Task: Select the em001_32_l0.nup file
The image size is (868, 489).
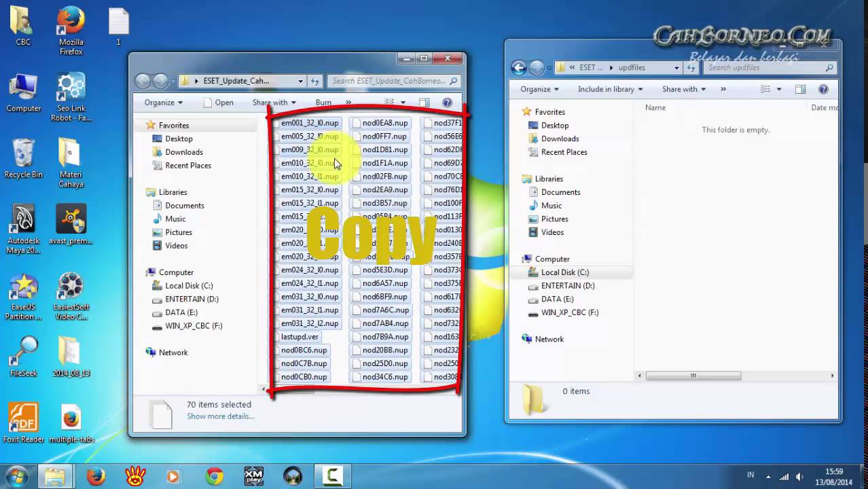Action: [x=310, y=123]
